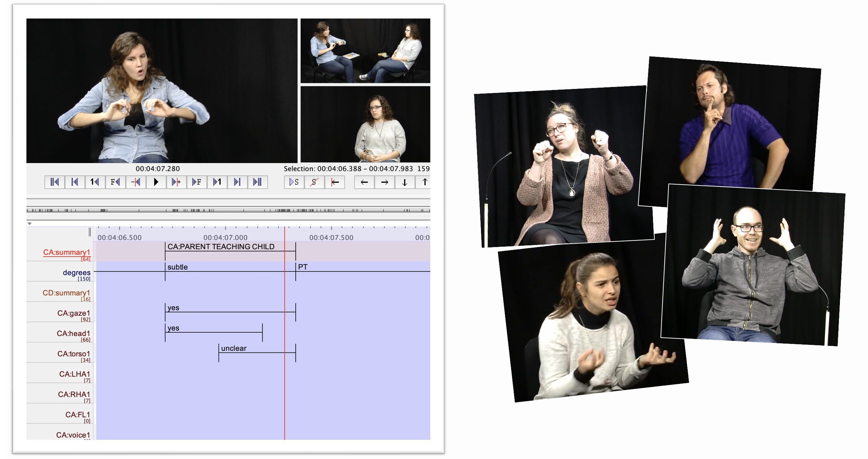
Task: Step one frame forward
Action: [x=196, y=182]
